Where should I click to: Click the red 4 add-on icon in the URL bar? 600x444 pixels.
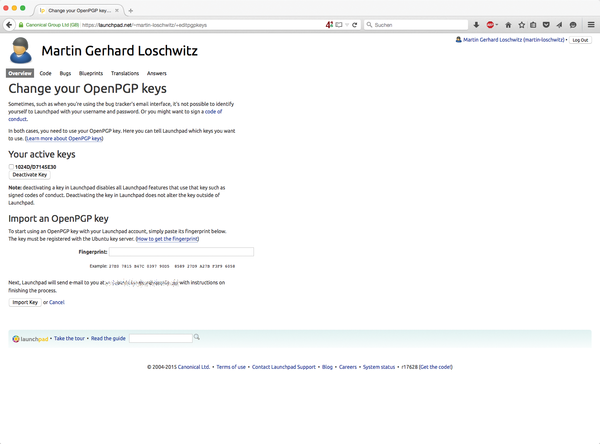(329, 25)
